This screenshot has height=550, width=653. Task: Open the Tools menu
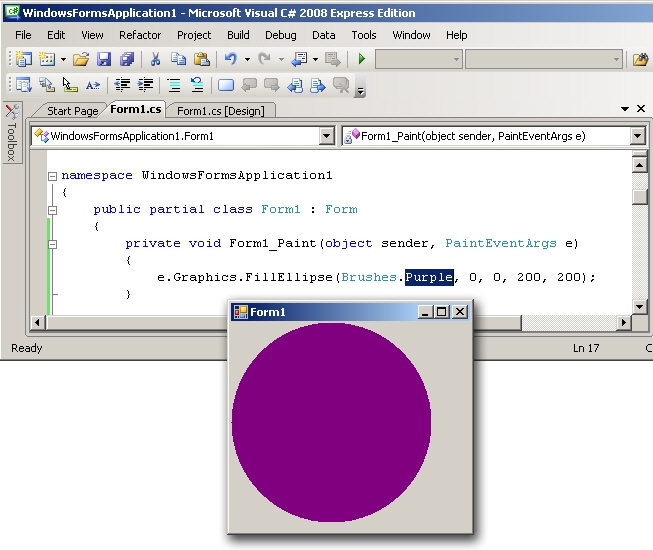click(x=364, y=35)
